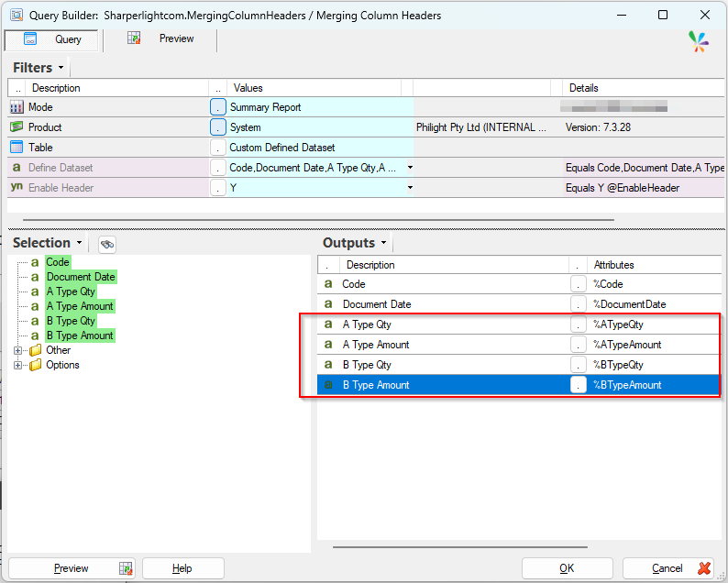Click the Define Dataset row 'a' icon
Viewport: 728px width, 583px height.
17,167
